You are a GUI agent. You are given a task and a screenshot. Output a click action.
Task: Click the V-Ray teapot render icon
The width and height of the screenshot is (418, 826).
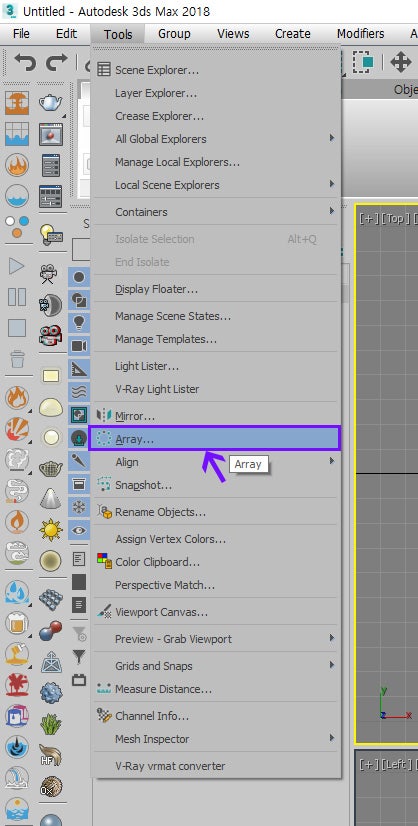(51, 102)
